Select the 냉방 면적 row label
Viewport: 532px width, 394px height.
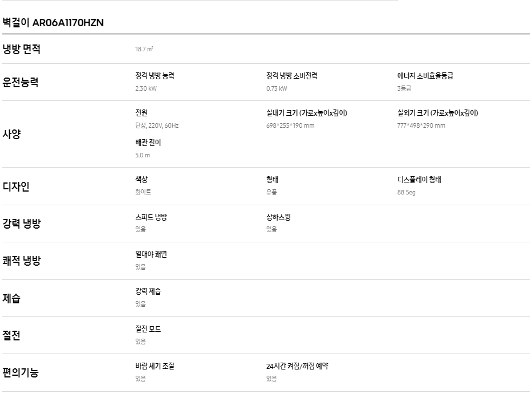(x=21, y=49)
